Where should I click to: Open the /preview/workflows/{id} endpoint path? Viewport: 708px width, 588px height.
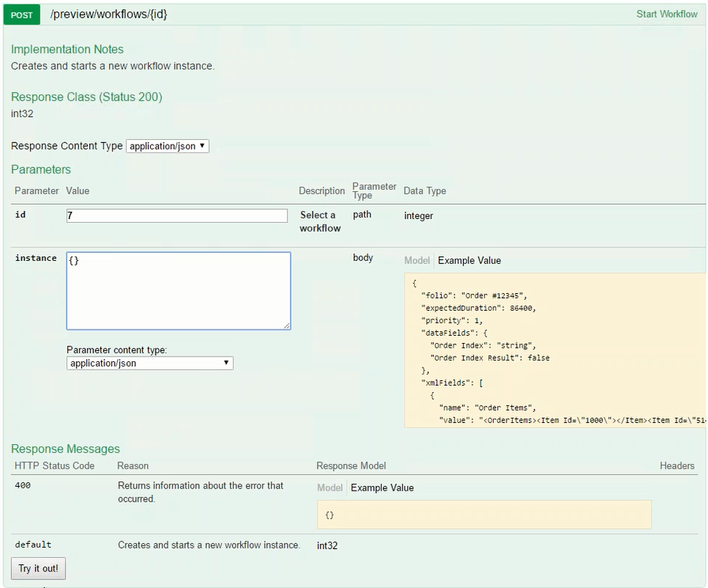tap(109, 14)
